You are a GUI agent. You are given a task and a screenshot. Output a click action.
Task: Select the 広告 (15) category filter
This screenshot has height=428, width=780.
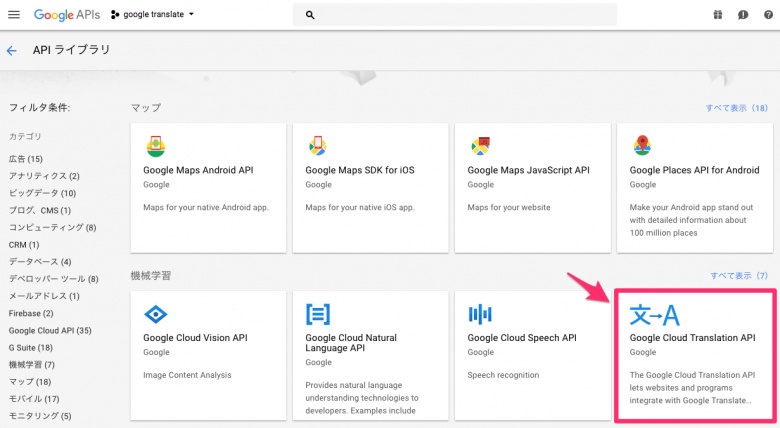coord(26,159)
